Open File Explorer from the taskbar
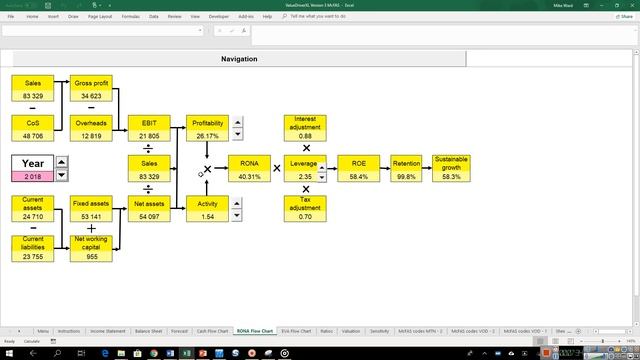This screenshot has width=640, height=360. pyautogui.click(x=121, y=353)
